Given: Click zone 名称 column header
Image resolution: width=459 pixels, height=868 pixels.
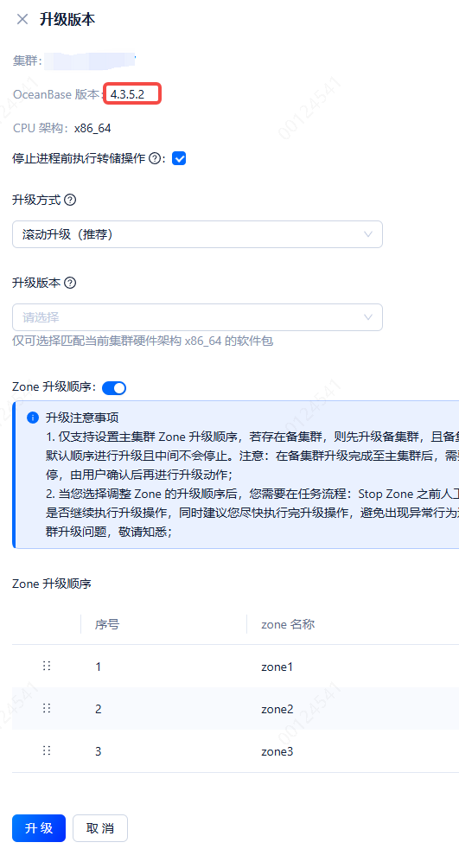Looking at the screenshot, I should (x=288, y=624).
